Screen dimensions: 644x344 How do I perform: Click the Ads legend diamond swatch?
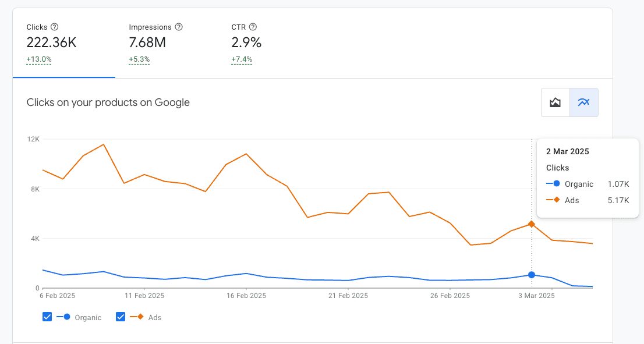pyautogui.click(x=140, y=317)
